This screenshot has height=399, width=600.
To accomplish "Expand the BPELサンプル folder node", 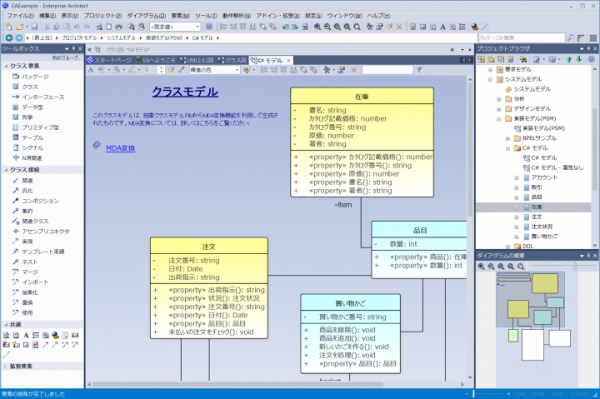I will [508, 138].
